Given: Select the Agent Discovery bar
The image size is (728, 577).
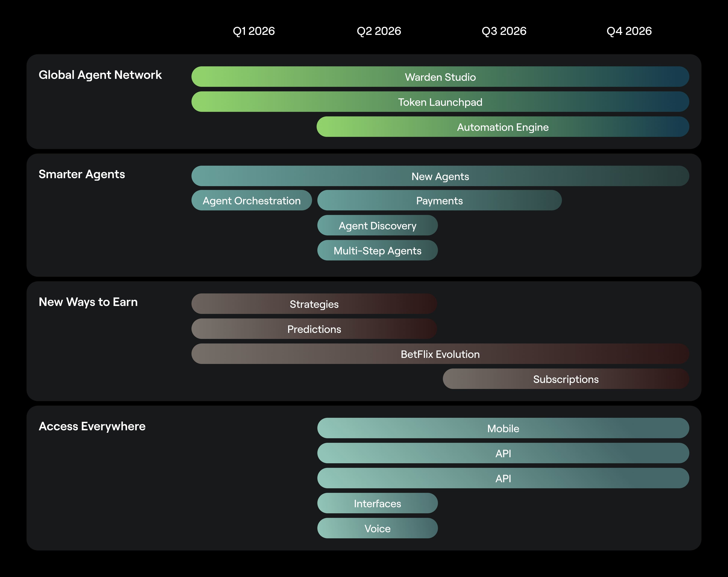Looking at the screenshot, I should (377, 226).
